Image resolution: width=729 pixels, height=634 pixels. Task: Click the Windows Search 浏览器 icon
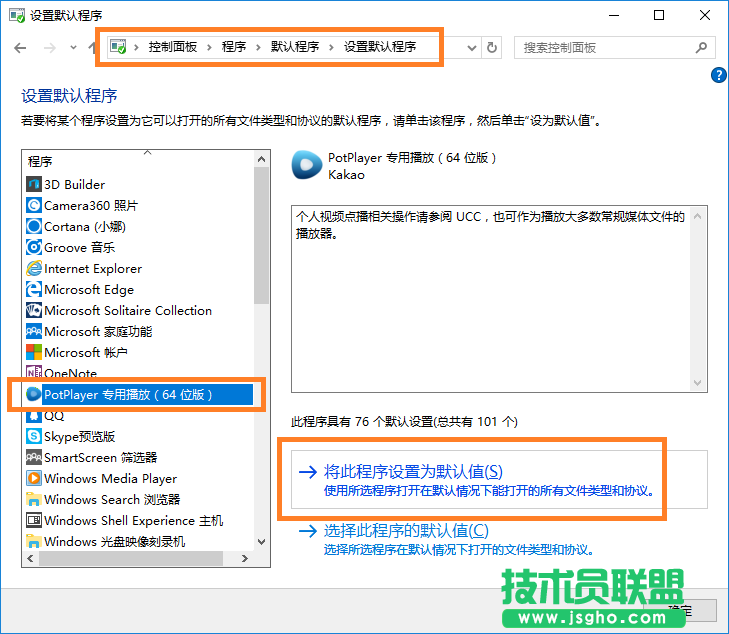click(33, 499)
